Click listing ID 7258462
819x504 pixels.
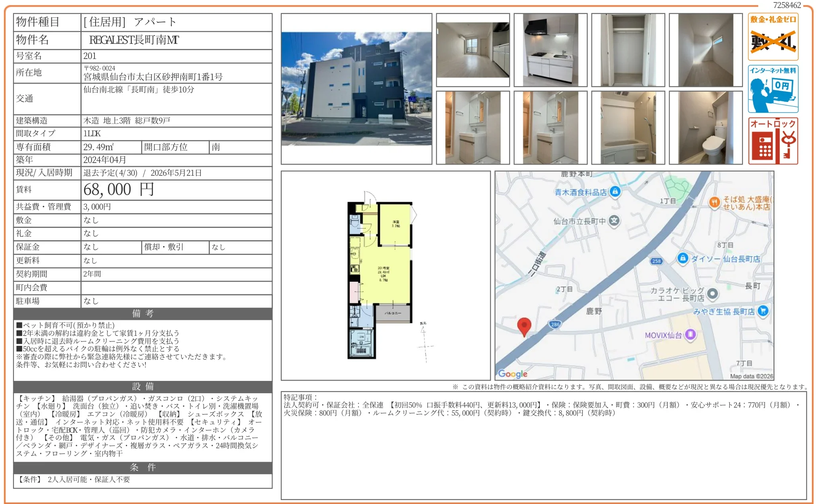(x=787, y=5)
